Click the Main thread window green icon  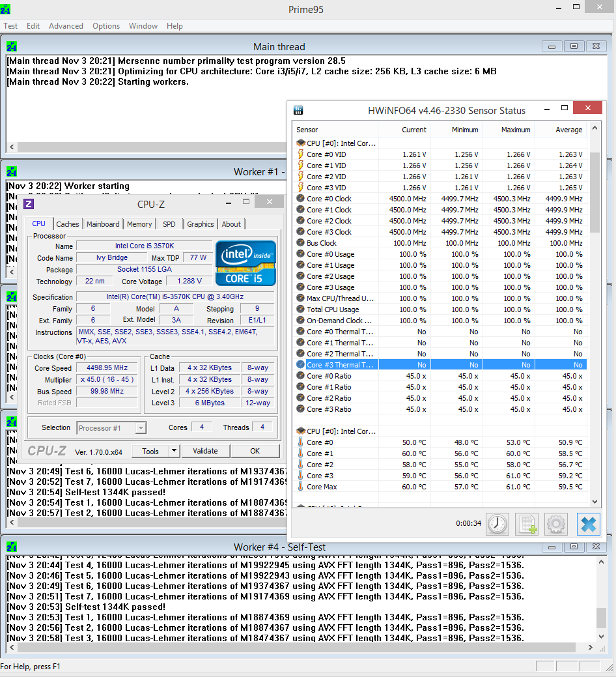coord(12,46)
